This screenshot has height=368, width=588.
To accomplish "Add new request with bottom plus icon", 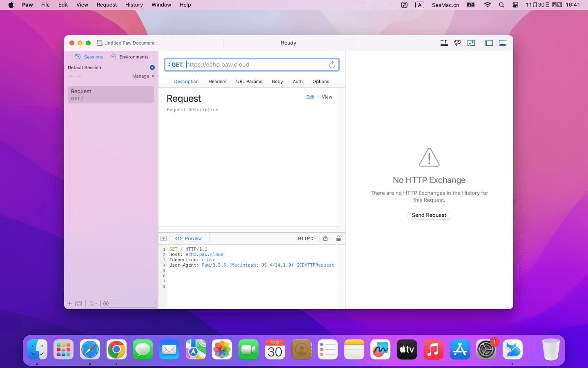I will coord(70,303).
